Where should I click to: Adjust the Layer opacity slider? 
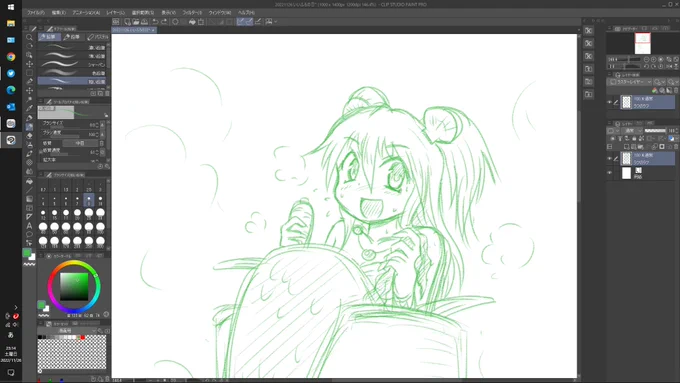(655, 131)
